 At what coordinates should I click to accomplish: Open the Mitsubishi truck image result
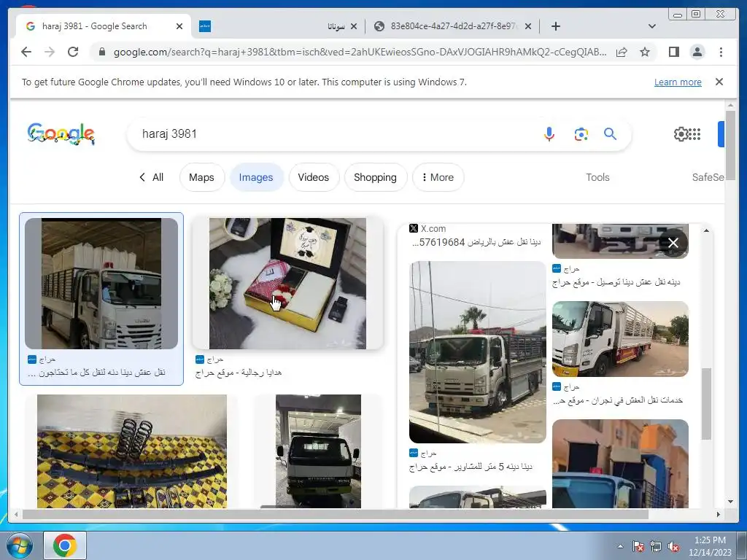click(318, 451)
